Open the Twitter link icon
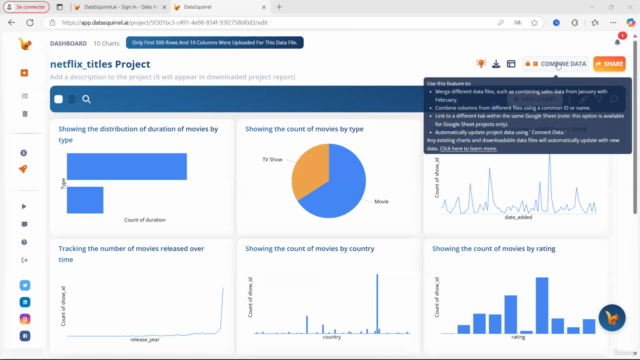Screen dimensions: 640x360 click(25, 285)
